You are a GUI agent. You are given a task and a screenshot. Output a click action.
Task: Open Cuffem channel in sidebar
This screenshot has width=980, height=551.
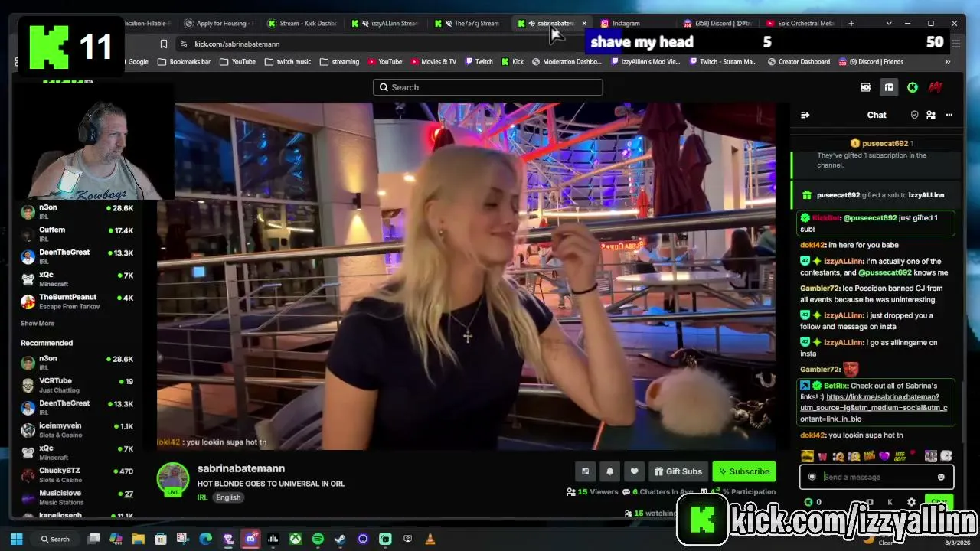pyautogui.click(x=77, y=233)
